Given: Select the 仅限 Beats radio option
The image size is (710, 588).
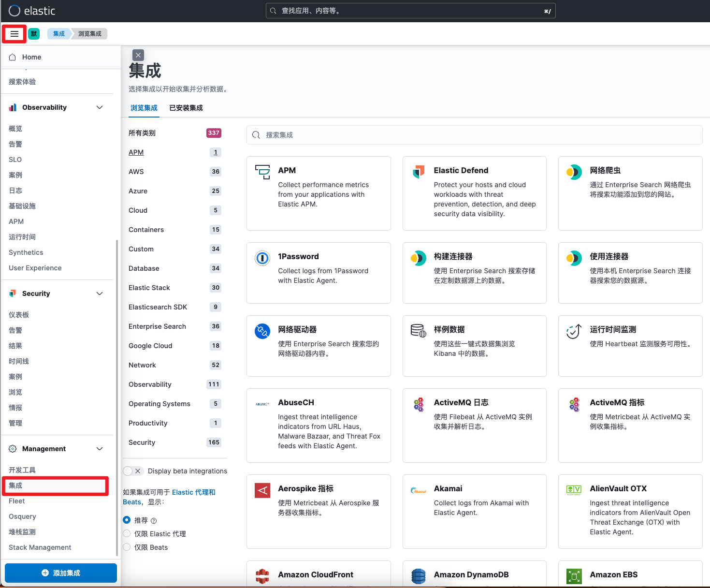Looking at the screenshot, I should [x=127, y=547].
